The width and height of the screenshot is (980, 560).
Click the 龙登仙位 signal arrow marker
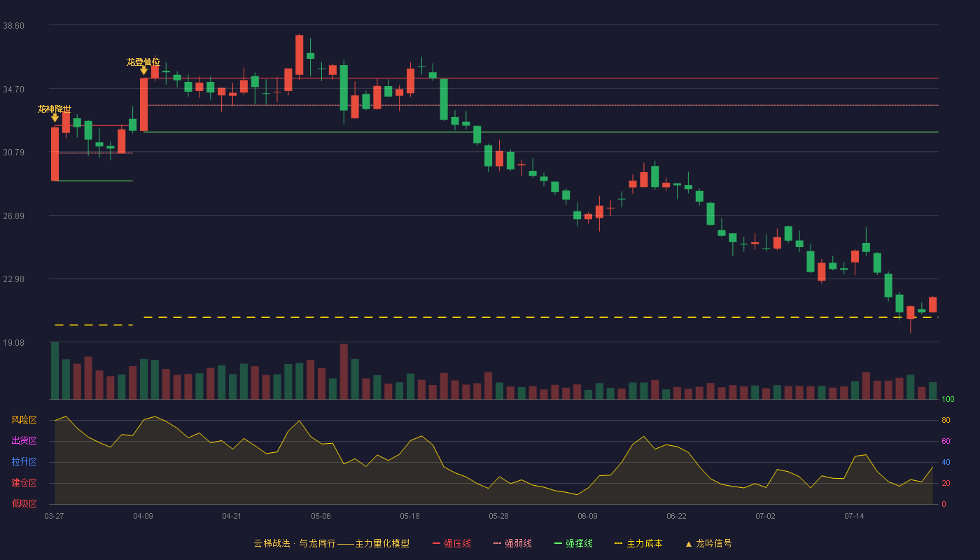pos(143,71)
